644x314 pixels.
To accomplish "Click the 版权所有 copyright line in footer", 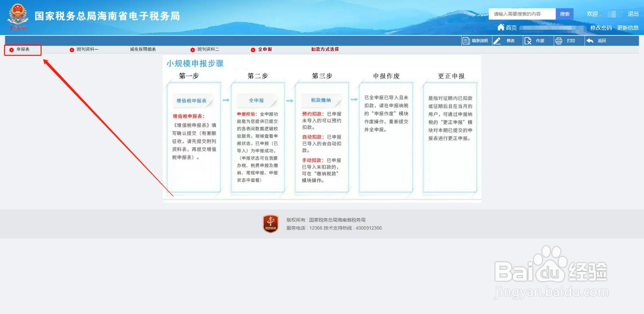I will [x=326, y=220].
